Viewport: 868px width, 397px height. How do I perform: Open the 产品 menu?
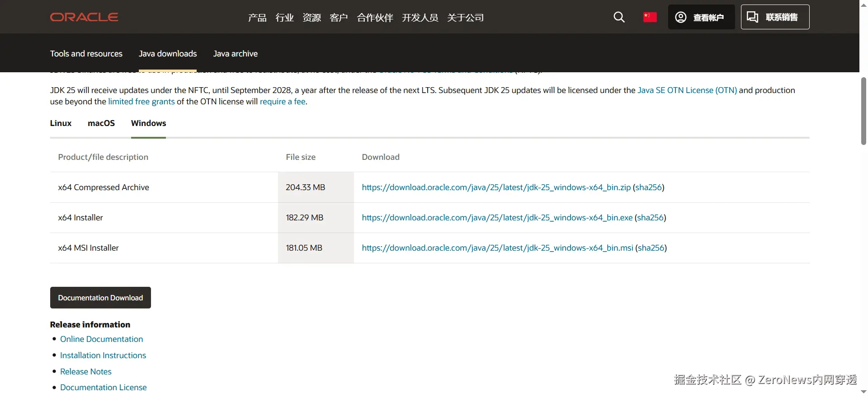tap(257, 18)
